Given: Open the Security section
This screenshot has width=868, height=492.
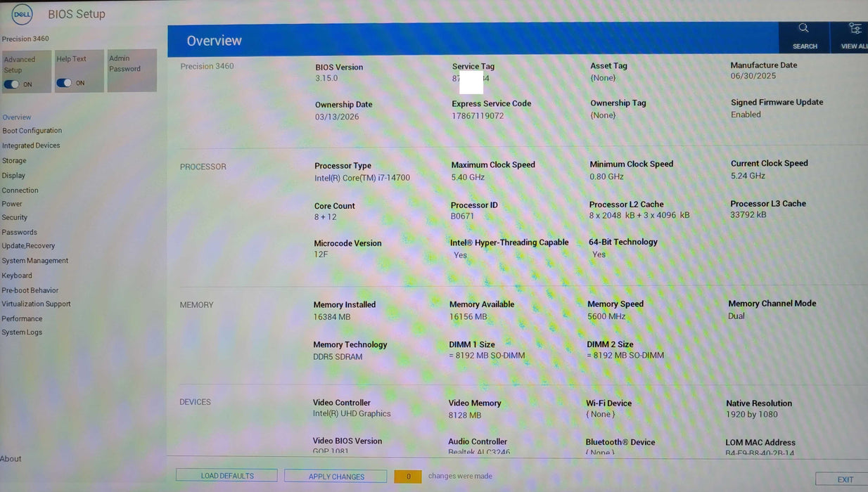Looking at the screenshot, I should [15, 218].
